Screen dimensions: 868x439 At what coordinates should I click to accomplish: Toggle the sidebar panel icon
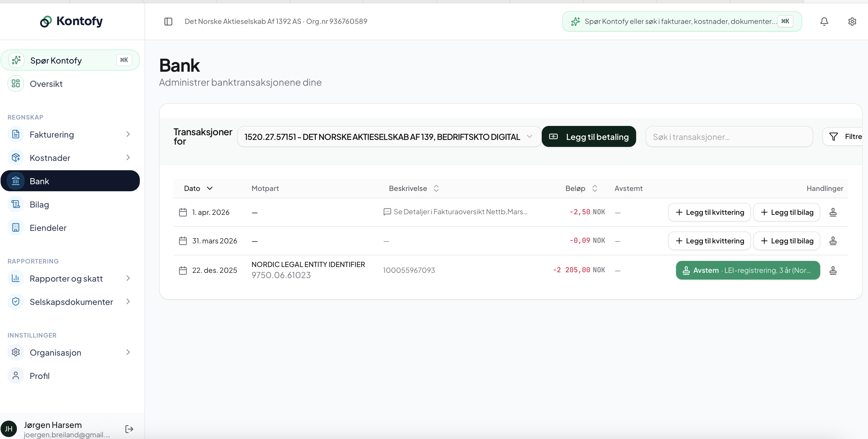click(168, 22)
